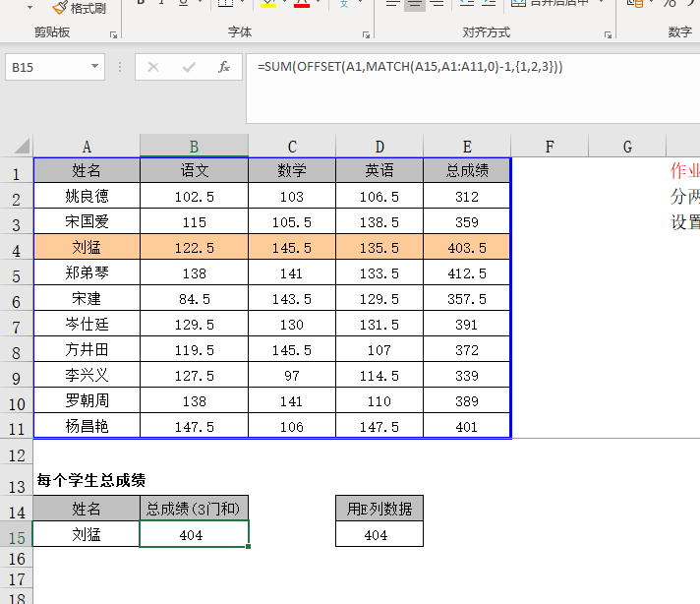Select column E header
Viewport: 700px width, 604px height.
pyautogui.click(x=467, y=147)
